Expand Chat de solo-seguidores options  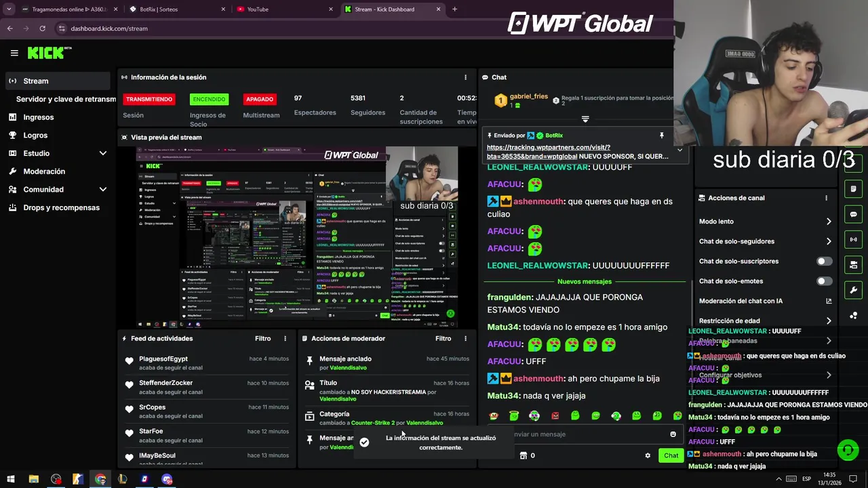coord(829,241)
